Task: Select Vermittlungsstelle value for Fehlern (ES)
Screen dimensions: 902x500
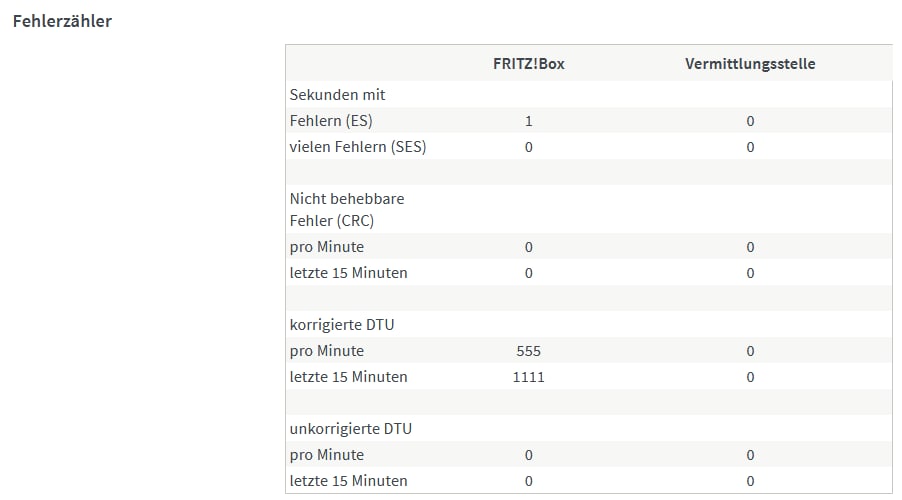Action: [750, 121]
